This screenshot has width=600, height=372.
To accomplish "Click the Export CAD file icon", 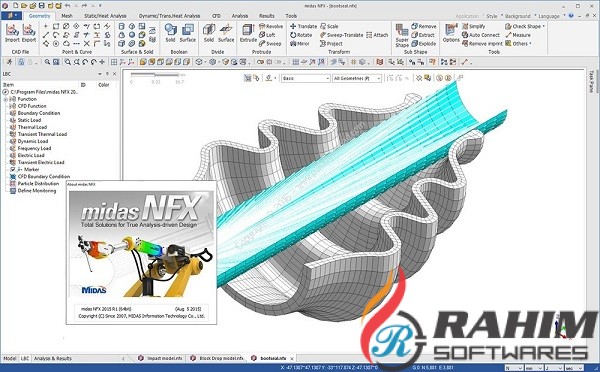I will point(29,33).
